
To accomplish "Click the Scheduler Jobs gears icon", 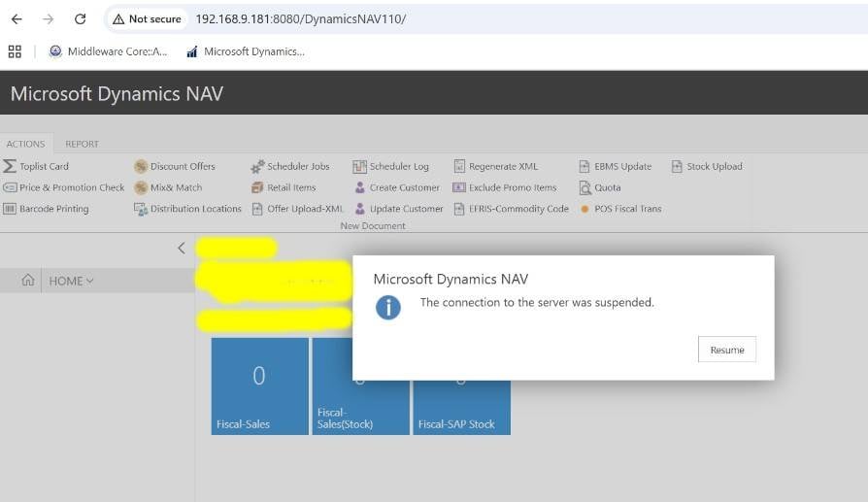I will coord(257,166).
